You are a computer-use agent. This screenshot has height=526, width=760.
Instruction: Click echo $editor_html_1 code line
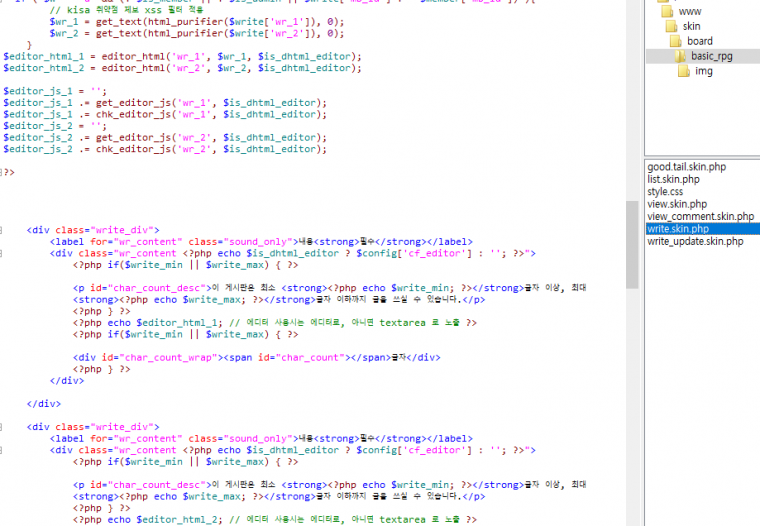click(x=274, y=323)
